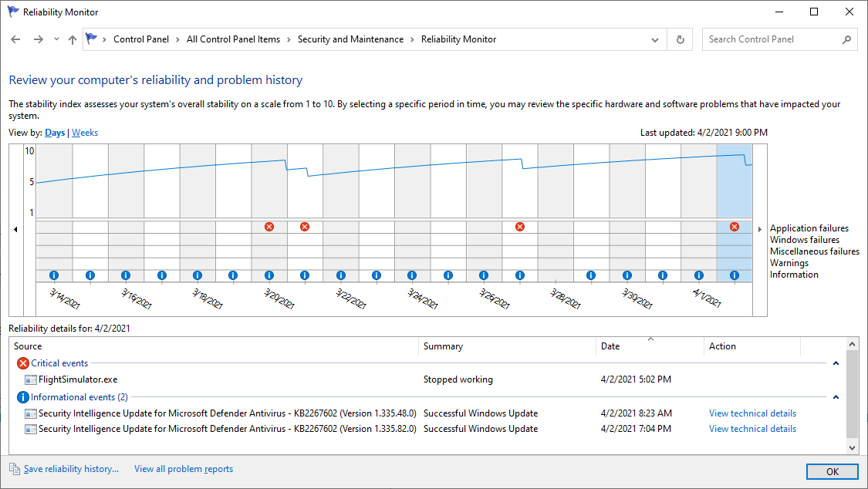Screen dimensions: 868x489
Task: Click the Forward navigation arrow
Action: tap(39, 39)
